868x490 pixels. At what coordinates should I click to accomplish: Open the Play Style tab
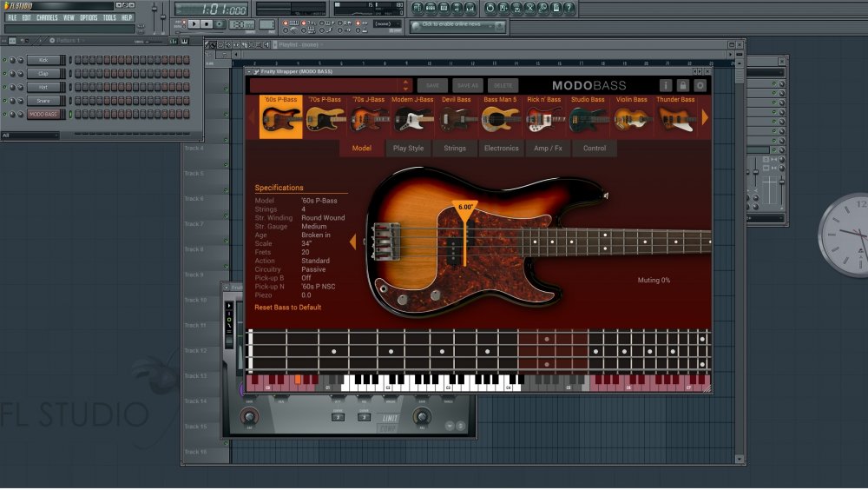point(408,148)
